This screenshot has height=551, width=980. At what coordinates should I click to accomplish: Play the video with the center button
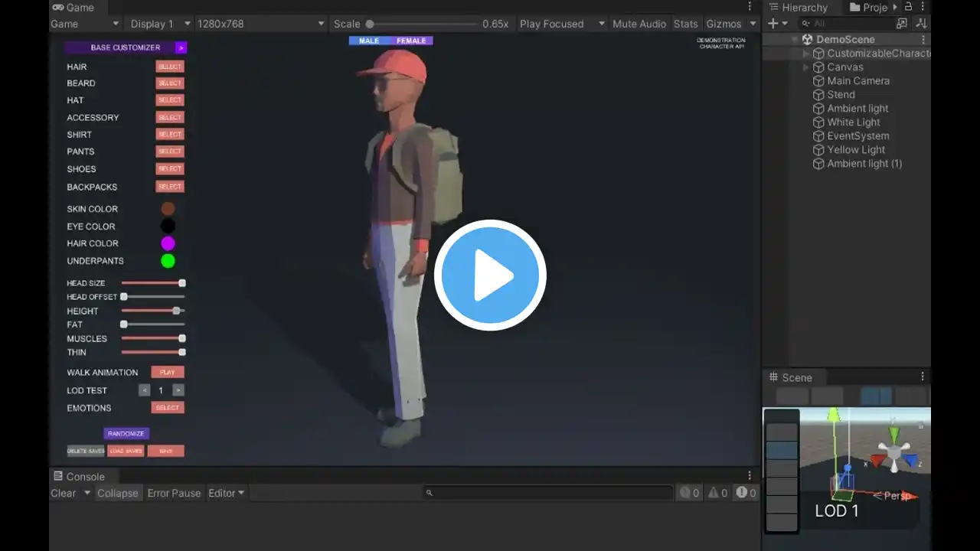490,275
